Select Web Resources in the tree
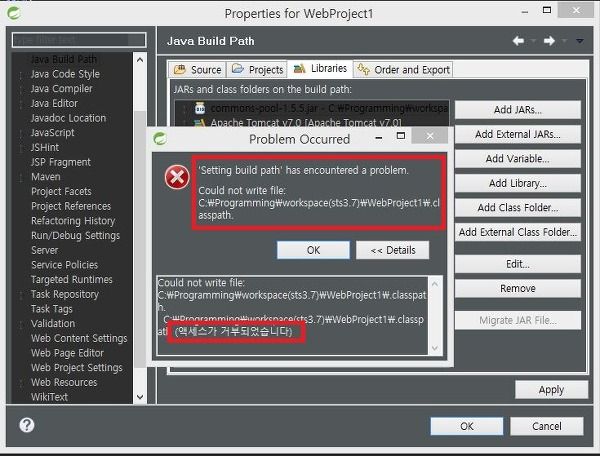 [64, 382]
